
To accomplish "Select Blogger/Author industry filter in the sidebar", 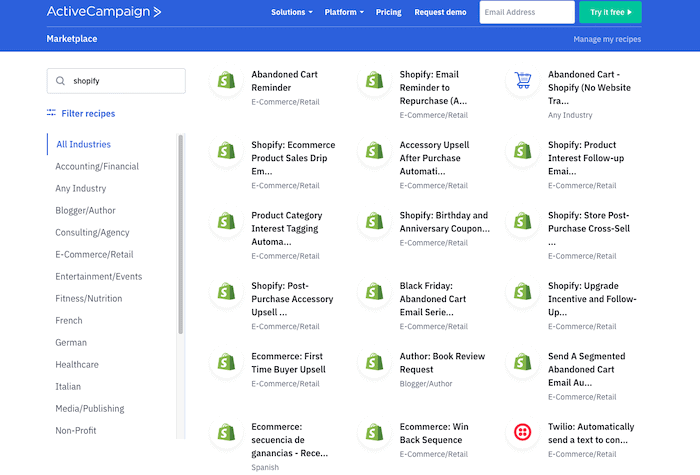I will click(x=85, y=210).
